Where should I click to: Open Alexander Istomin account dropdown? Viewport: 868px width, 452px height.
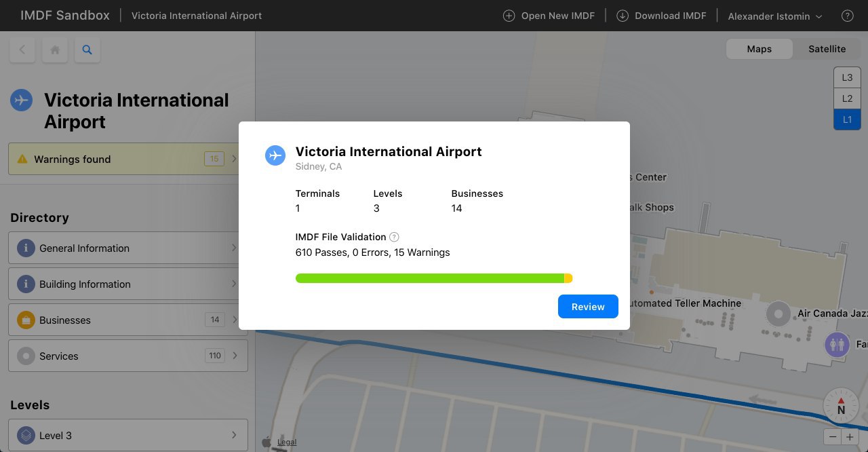[775, 16]
